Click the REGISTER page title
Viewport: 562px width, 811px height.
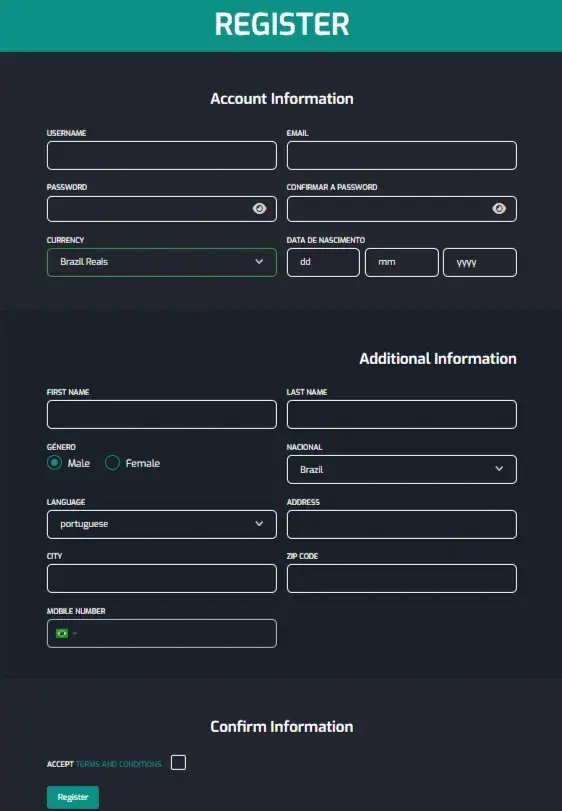[282, 24]
